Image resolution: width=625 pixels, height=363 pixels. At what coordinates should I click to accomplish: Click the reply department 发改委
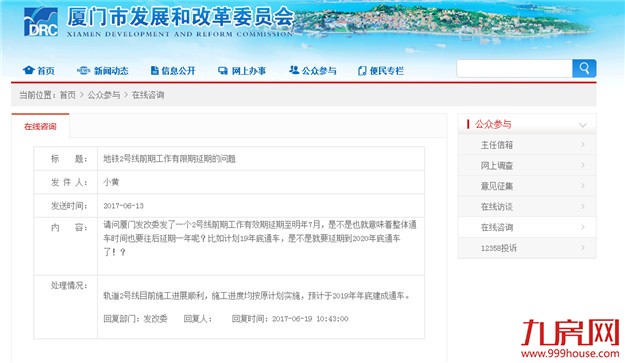(155, 319)
